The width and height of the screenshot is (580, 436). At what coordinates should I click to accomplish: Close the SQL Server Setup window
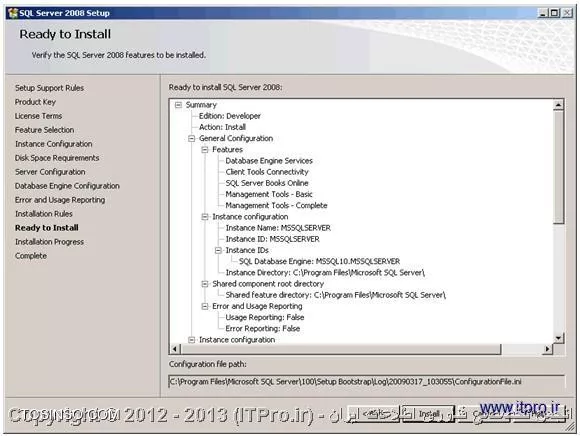tap(567, 13)
